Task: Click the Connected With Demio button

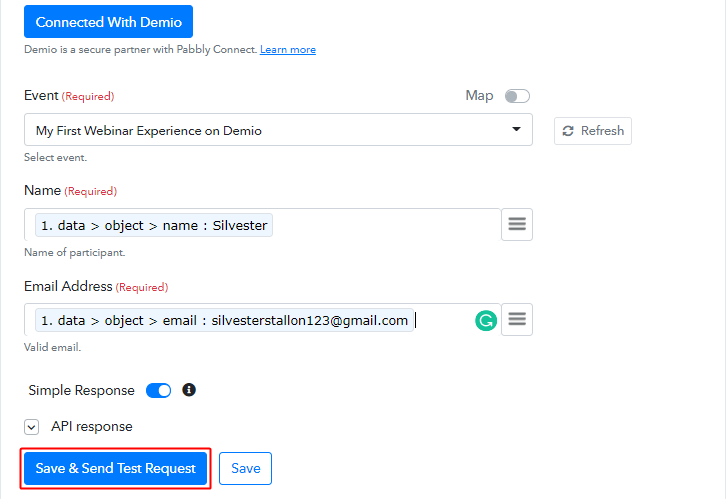Action: point(108,22)
